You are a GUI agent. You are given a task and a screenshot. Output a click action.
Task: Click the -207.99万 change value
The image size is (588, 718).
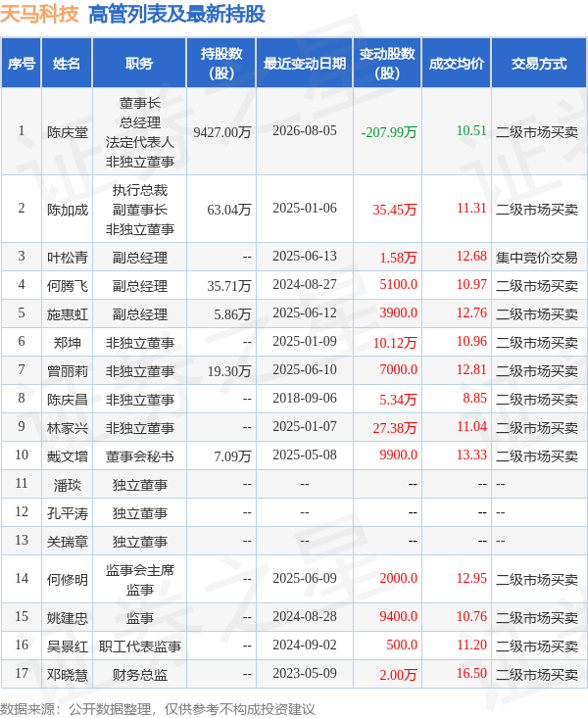pos(389,132)
